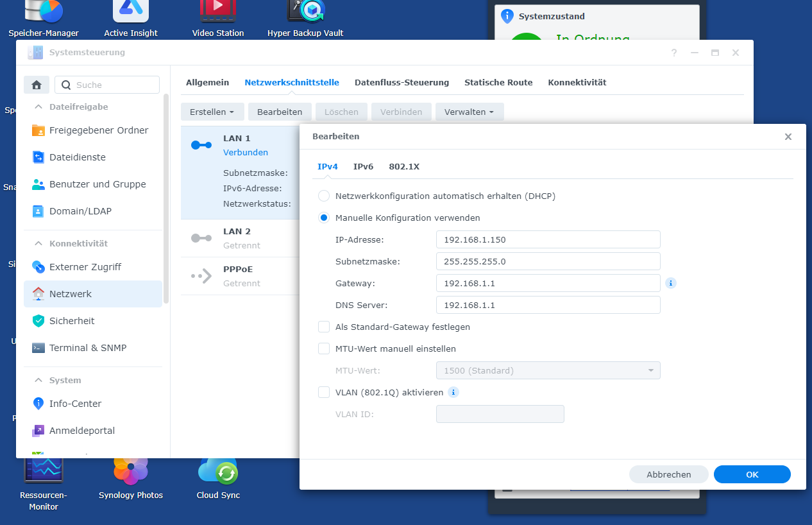This screenshot has height=525, width=812.
Task: Enable Als Standard-Gateway festlegen checkbox
Action: [x=324, y=327]
